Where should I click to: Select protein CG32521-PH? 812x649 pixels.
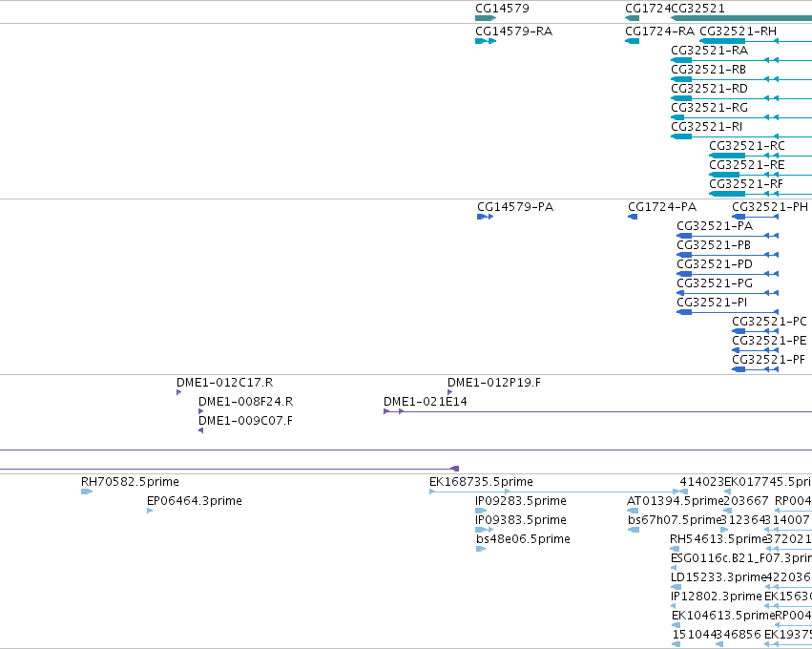click(x=770, y=207)
